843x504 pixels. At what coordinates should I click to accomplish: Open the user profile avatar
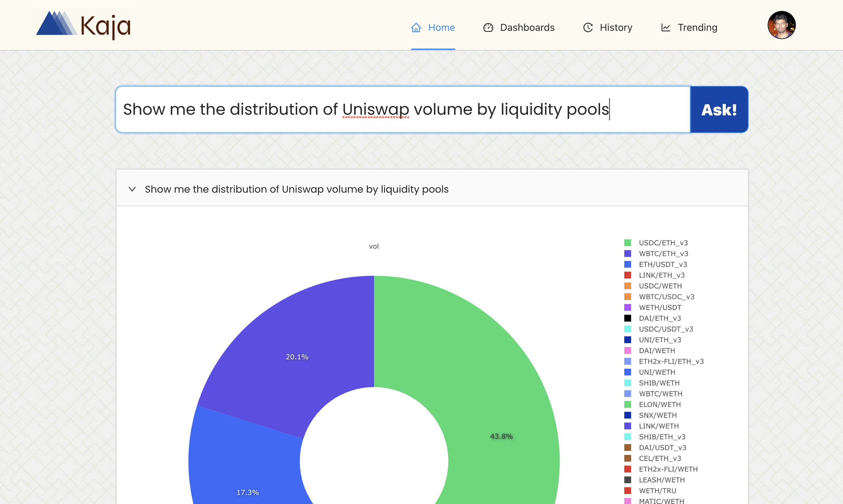[782, 25]
